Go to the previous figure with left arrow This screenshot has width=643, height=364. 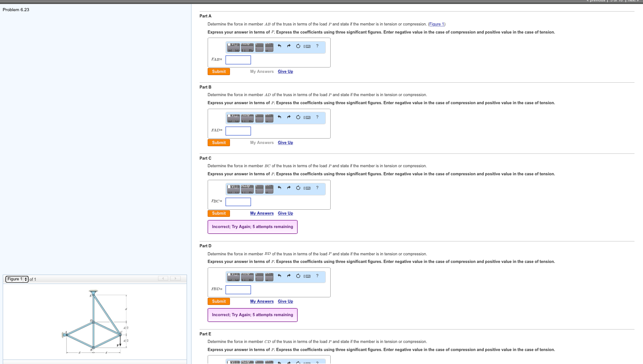coord(164,279)
